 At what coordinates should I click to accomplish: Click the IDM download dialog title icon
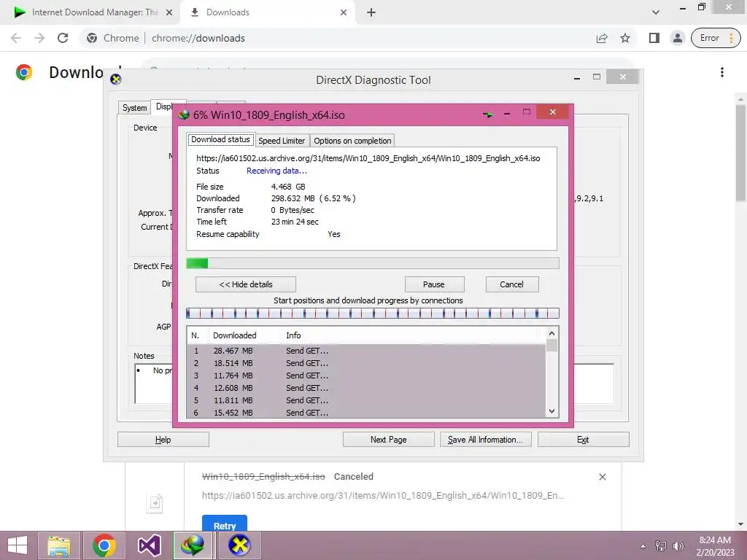(x=183, y=114)
